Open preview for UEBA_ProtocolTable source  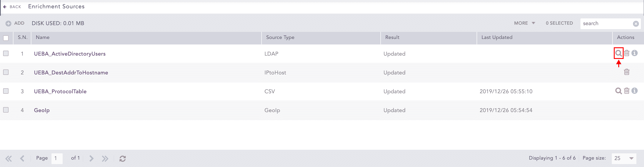[618, 91]
